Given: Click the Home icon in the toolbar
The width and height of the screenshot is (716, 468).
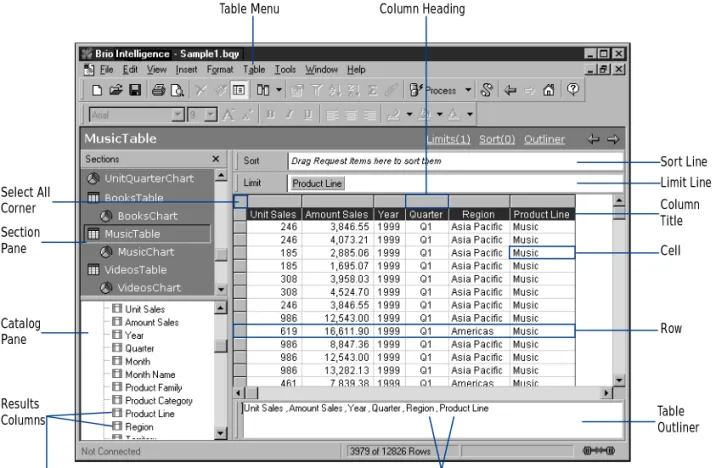Looking at the screenshot, I should tap(549, 90).
